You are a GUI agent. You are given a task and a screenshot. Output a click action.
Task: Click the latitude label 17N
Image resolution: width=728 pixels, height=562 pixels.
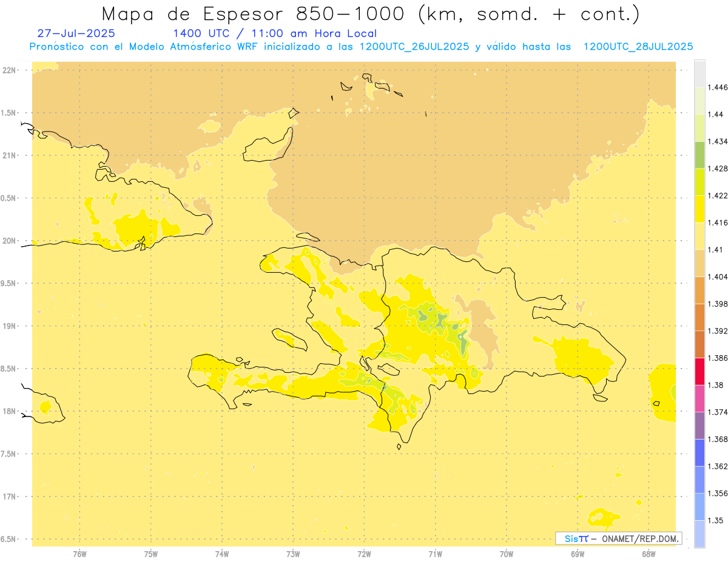click(9, 497)
